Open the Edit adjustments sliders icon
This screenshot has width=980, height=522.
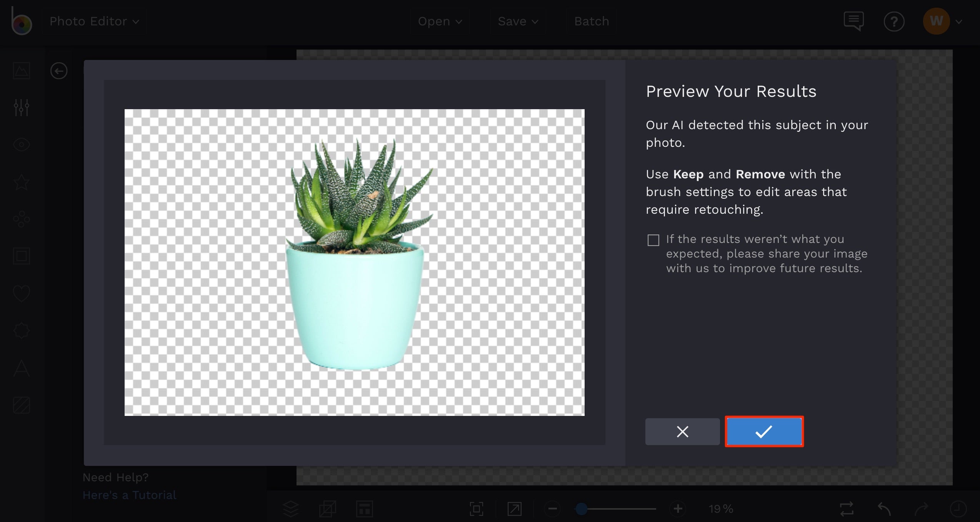21,108
